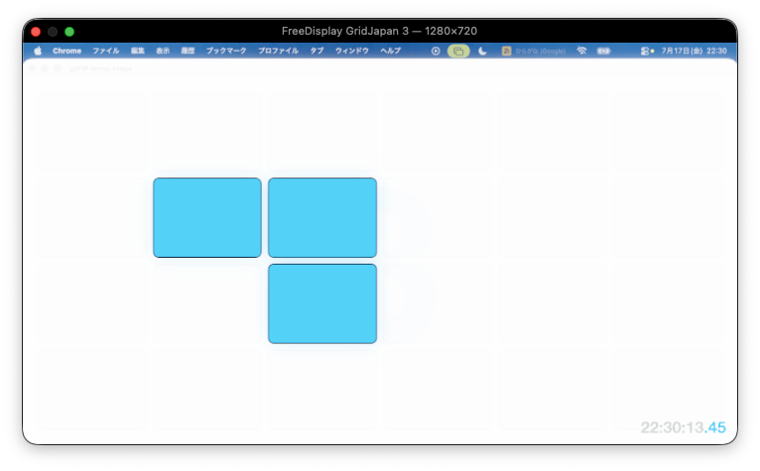Open the Wi-Fi status icon
The width and height of the screenshot is (760, 471).
coord(582,51)
